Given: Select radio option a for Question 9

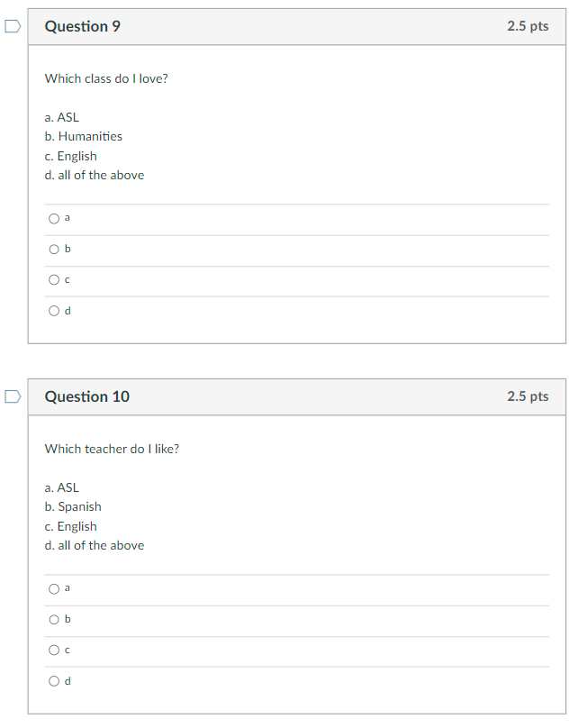Looking at the screenshot, I should (x=55, y=218).
